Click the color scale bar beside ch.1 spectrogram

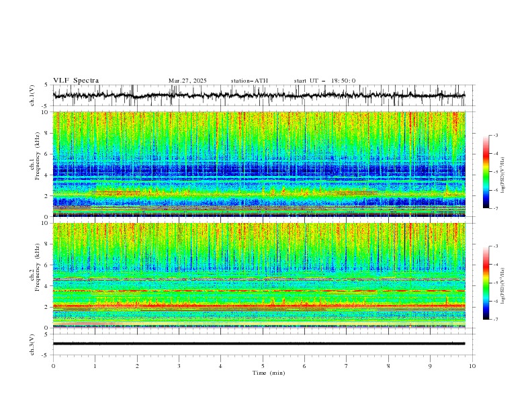click(486, 171)
